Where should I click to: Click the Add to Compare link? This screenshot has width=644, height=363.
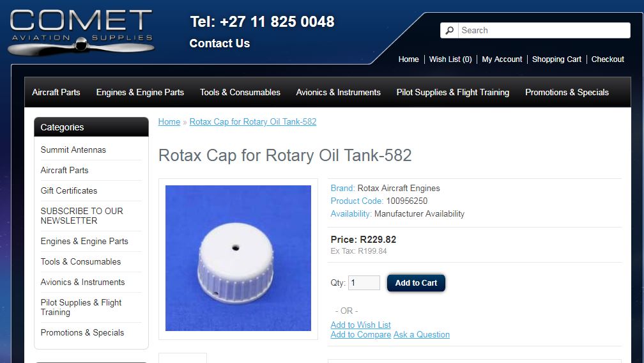tap(360, 335)
